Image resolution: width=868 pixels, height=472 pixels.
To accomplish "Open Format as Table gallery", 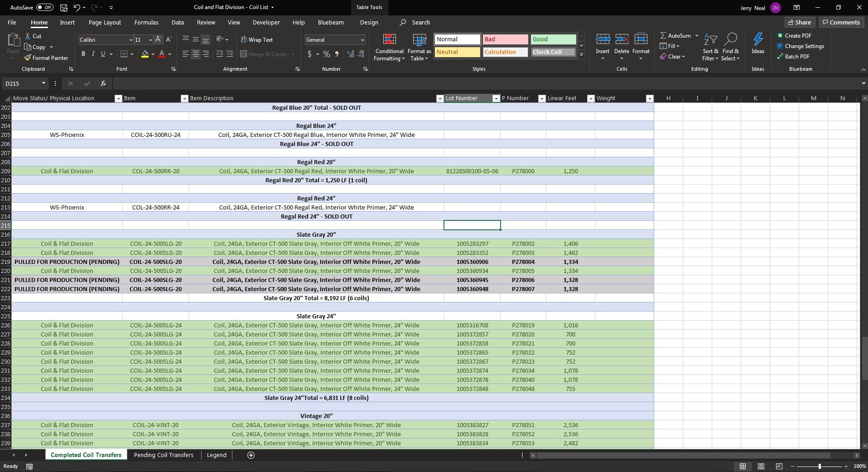I will click(x=419, y=47).
